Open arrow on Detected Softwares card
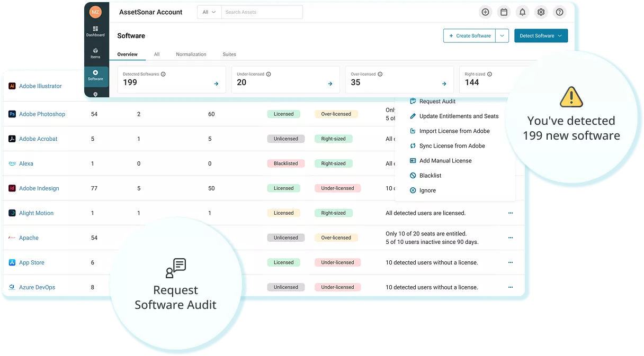This screenshot has height=356, width=644. point(216,84)
